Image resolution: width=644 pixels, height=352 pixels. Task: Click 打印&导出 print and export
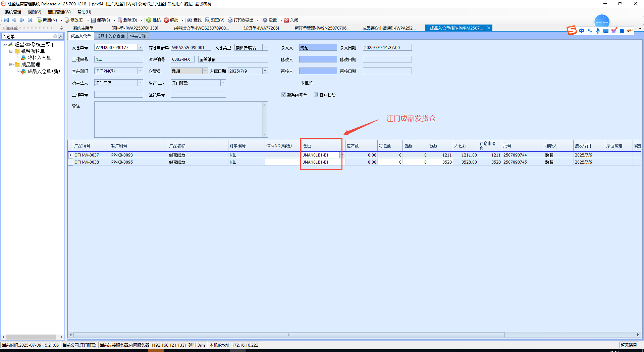tap(240, 20)
